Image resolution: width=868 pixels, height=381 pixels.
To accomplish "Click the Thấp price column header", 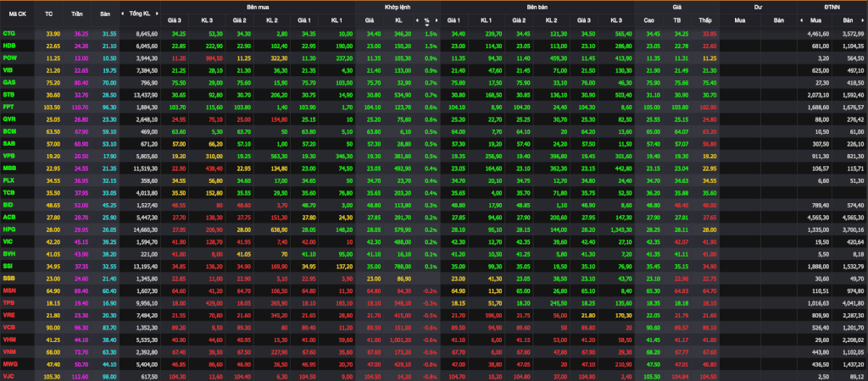I will tap(704, 20).
